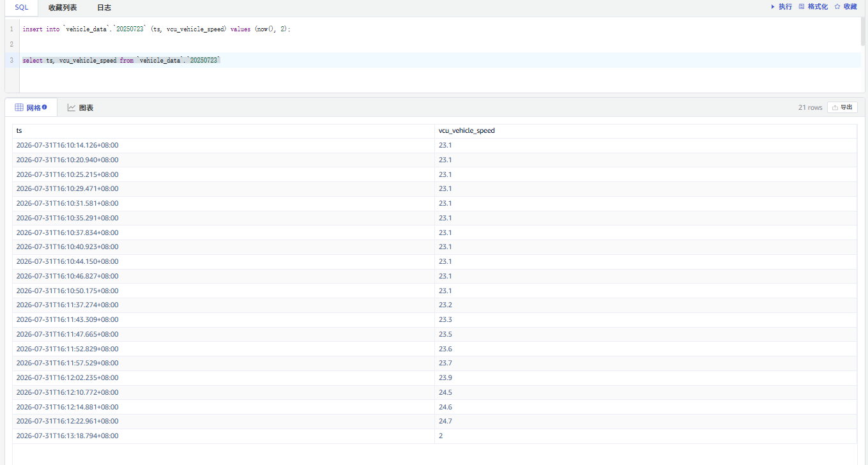Select timestamp 2026-07-31T16:10:25.215+08:00
Viewport: 868px width, 465px height.
[x=67, y=174]
